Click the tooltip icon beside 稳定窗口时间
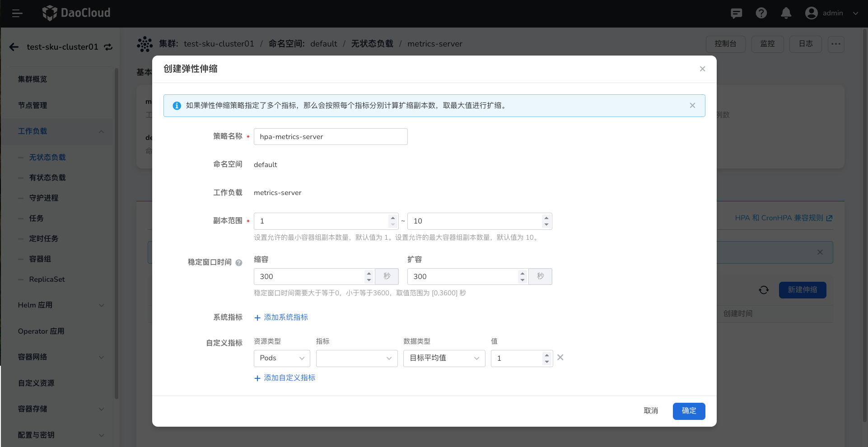 [239, 262]
